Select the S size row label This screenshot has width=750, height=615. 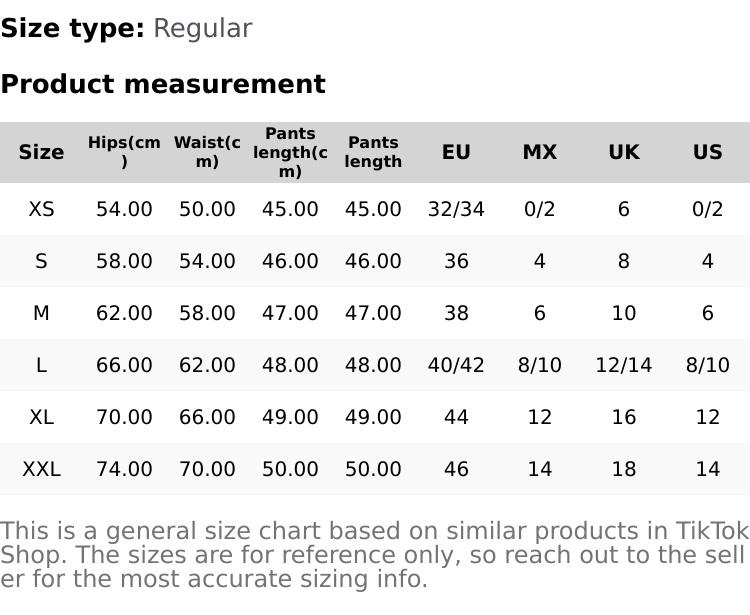[x=41, y=261]
